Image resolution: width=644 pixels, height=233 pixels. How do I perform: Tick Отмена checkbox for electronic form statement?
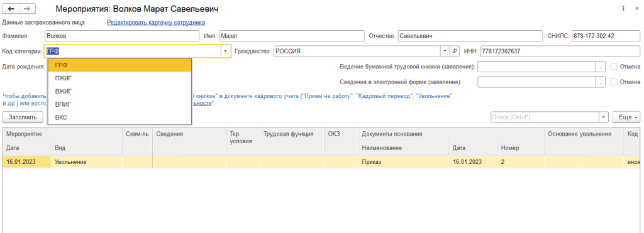614,82
